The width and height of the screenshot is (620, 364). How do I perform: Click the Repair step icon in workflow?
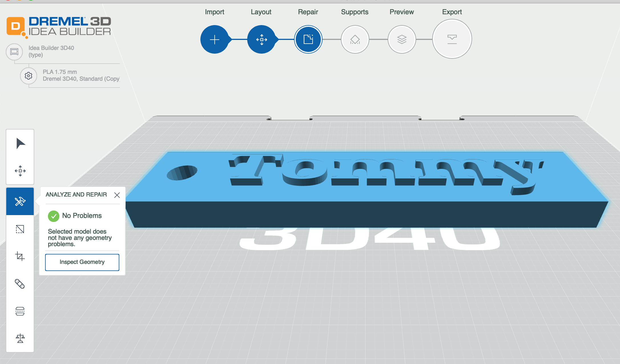tap(308, 39)
